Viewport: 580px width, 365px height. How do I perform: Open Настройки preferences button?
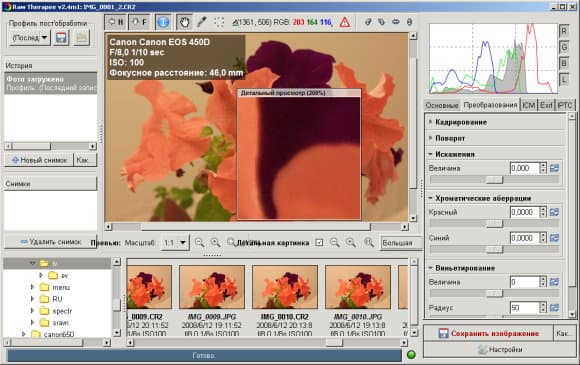pos(499,349)
